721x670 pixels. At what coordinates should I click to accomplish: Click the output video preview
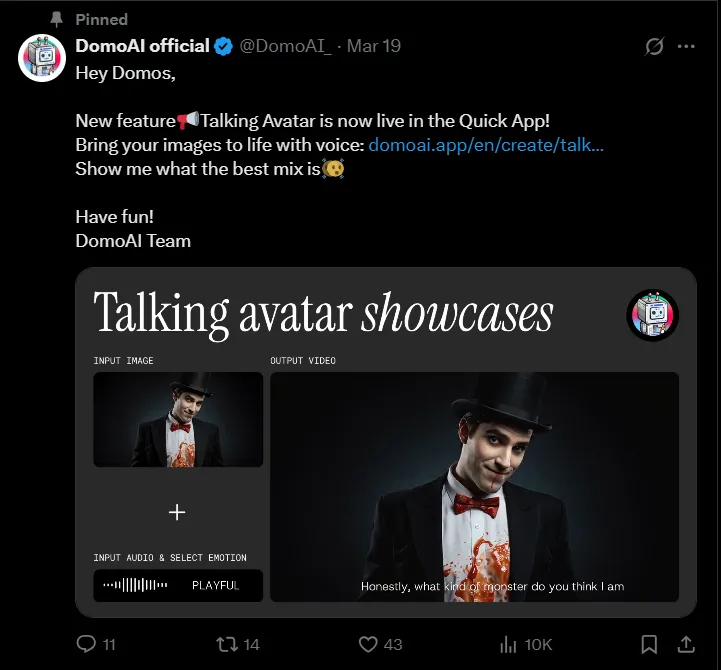tap(474, 487)
